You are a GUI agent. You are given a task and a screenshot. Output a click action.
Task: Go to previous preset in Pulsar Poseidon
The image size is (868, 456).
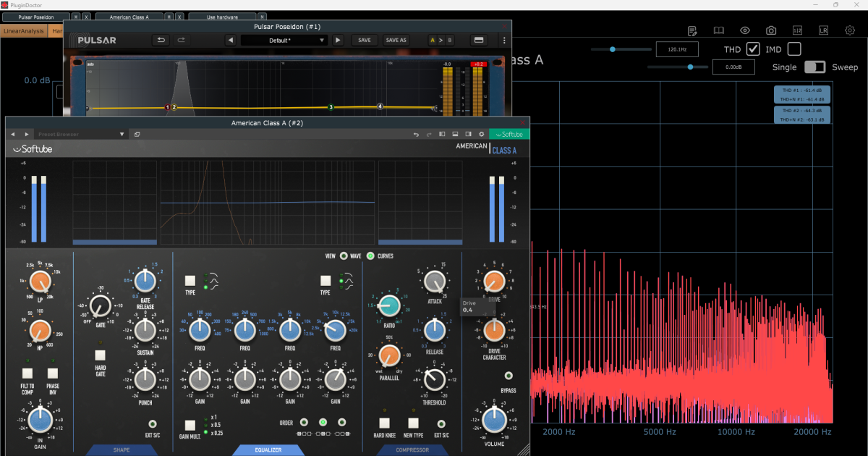point(231,40)
